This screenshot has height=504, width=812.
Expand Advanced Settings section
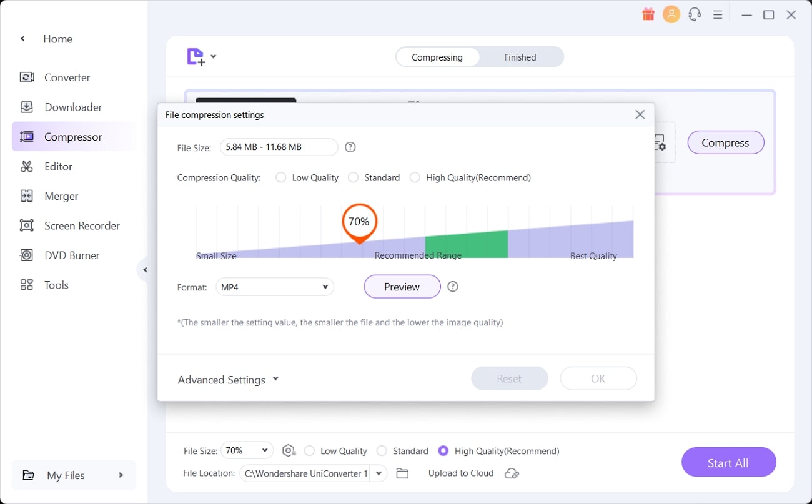(228, 380)
